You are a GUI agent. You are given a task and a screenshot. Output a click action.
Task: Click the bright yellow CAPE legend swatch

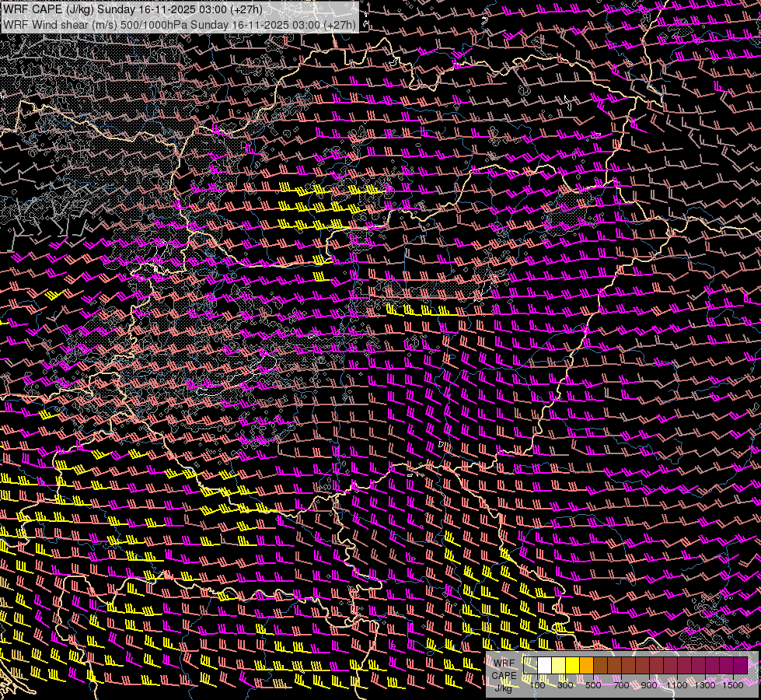[573, 666]
